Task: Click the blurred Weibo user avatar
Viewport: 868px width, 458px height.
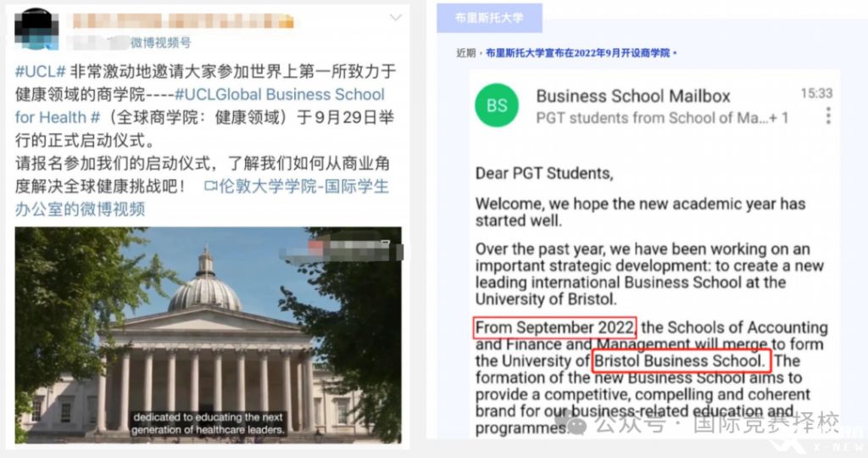Action: [x=36, y=29]
